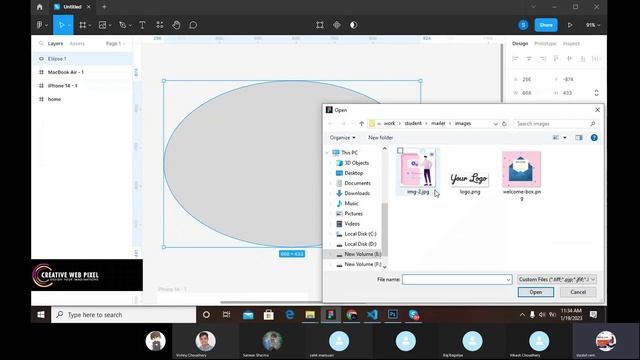Click the Windows Start button
The image size is (640, 360).
pyautogui.click(x=41, y=315)
